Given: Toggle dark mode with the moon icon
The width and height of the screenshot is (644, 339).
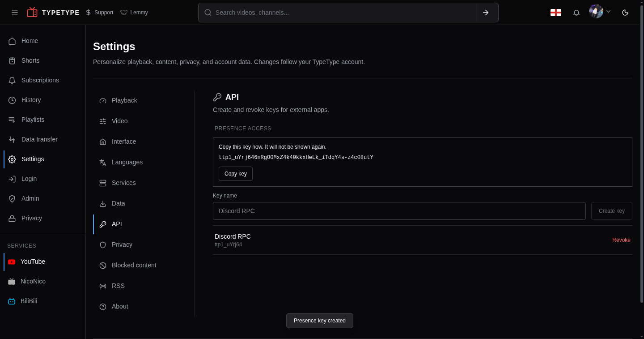Looking at the screenshot, I should pos(625,13).
